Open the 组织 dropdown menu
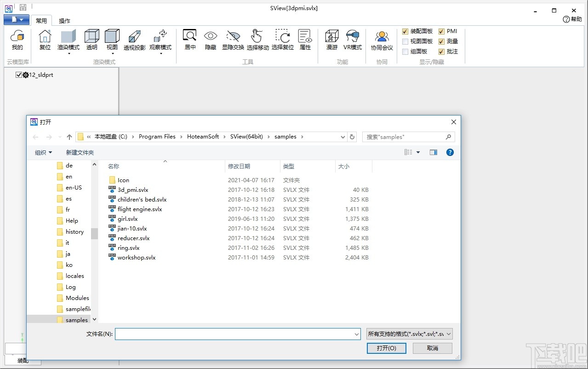The width and height of the screenshot is (588, 369). coord(44,152)
